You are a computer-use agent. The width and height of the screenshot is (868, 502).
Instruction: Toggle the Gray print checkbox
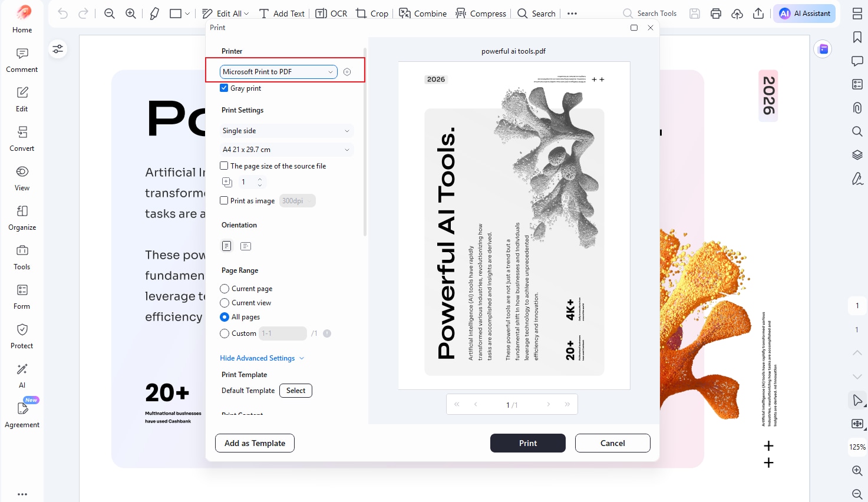point(224,88)
